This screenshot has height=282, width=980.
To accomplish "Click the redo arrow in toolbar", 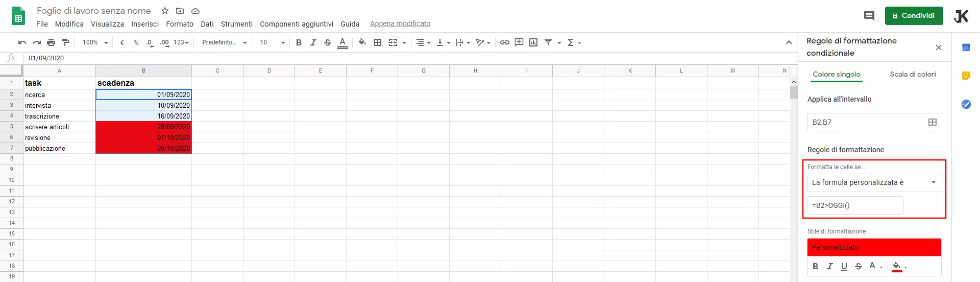I will pos(37,42).
